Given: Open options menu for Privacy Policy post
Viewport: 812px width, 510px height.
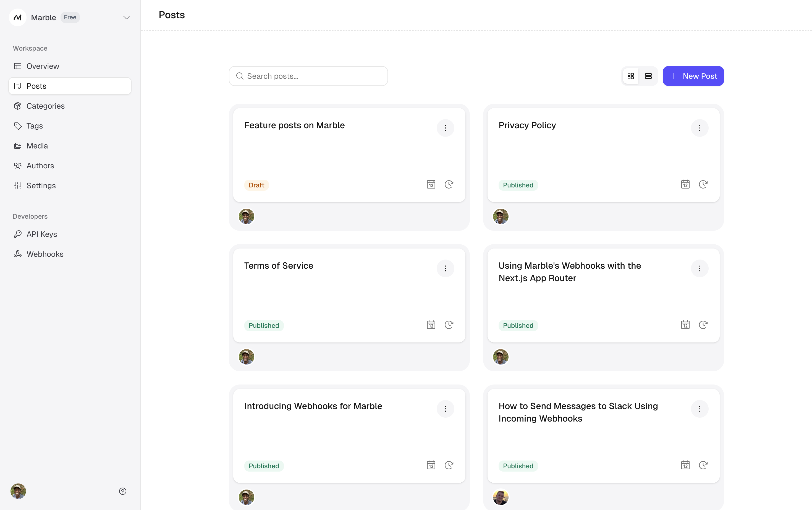Looking at the screenshot, I should pyautogui.click(x=699, y=128).
